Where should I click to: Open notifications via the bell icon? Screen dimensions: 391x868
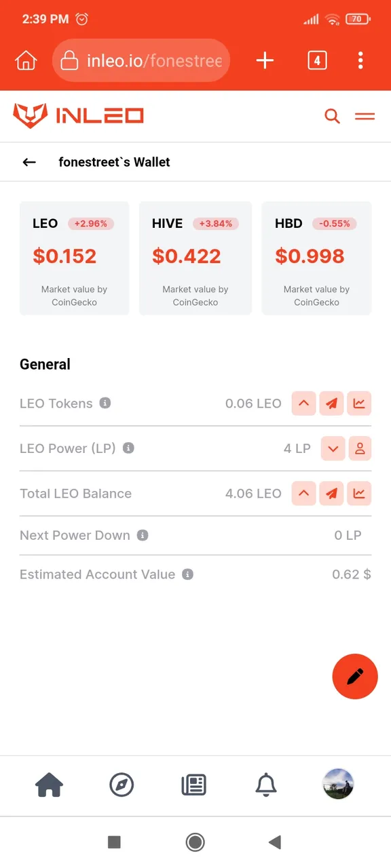(x=266, y=785)
